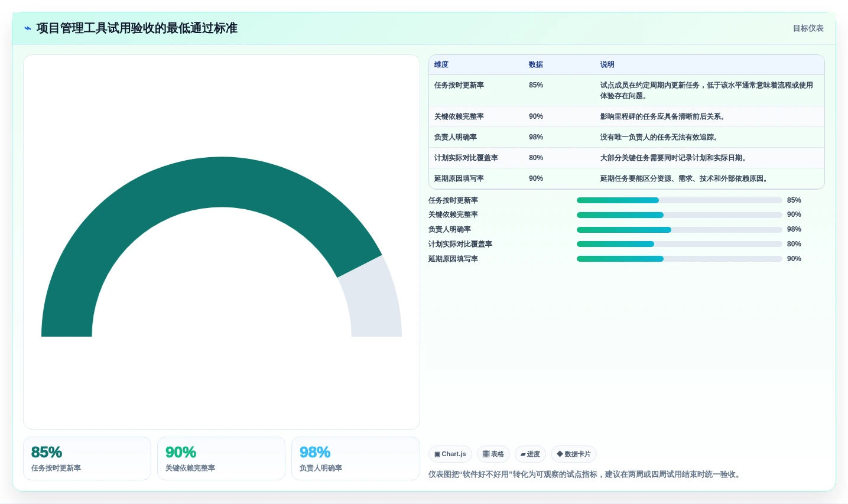Click the 98% value in table
848x504 pixels.
click(x=536, y=137)
